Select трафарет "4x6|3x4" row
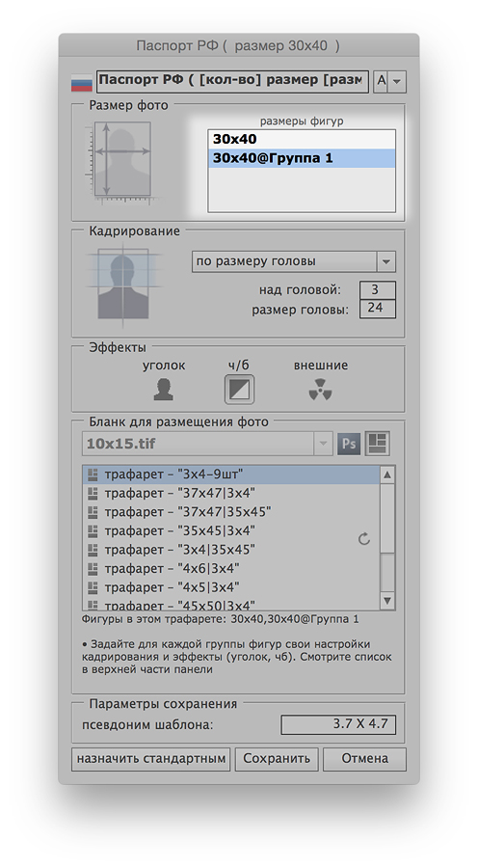The image size is (478, 868). 231,568
